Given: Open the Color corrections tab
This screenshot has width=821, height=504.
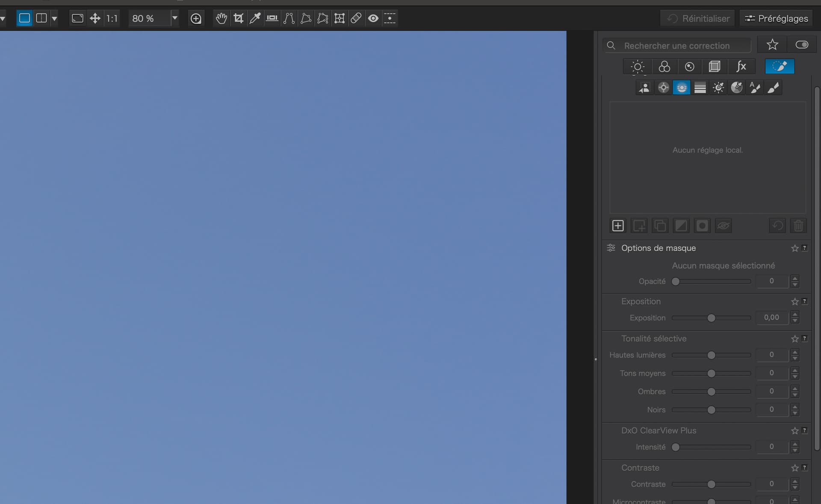Looking at the screenshot, I should 664,67.
